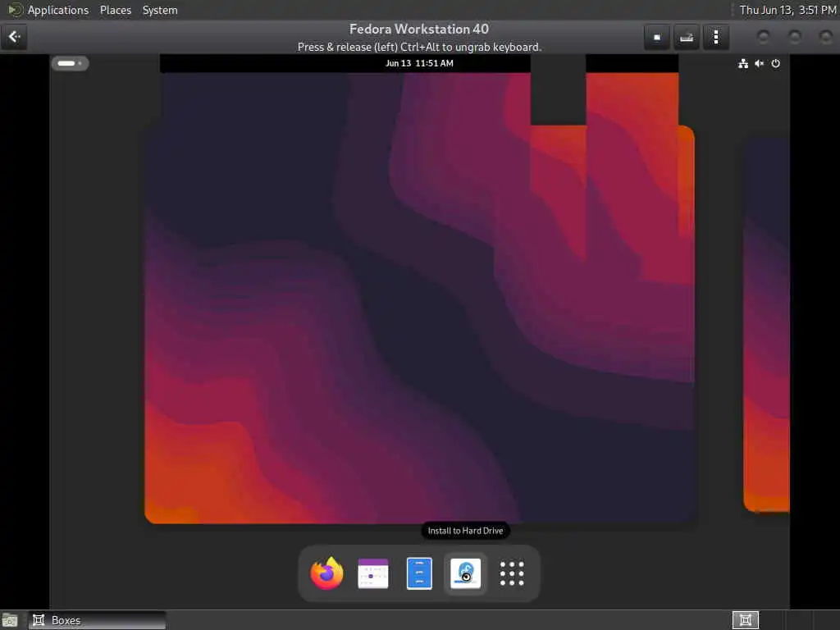Open the System menu
The image size is (840, 630).
(160, 10)
